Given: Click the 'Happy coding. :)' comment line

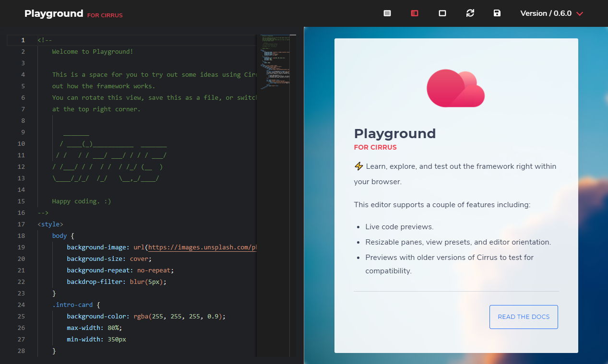Looking at the screenshot, I should coord(82,201).
